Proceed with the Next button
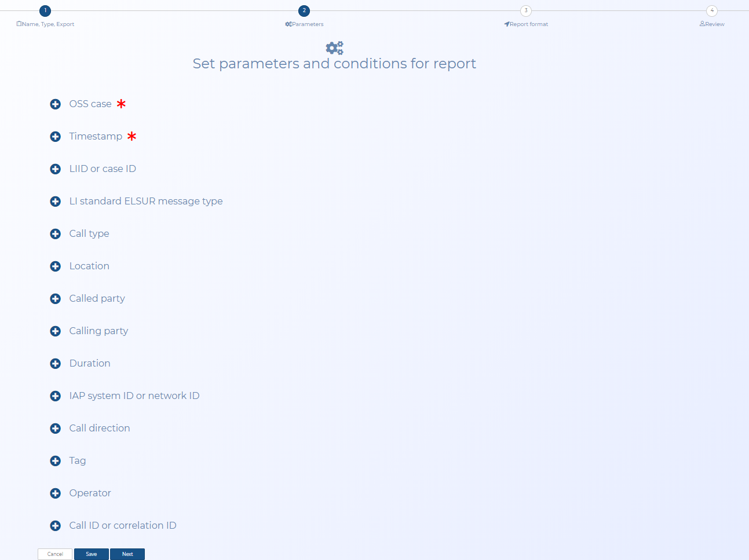 coord(127,554)
